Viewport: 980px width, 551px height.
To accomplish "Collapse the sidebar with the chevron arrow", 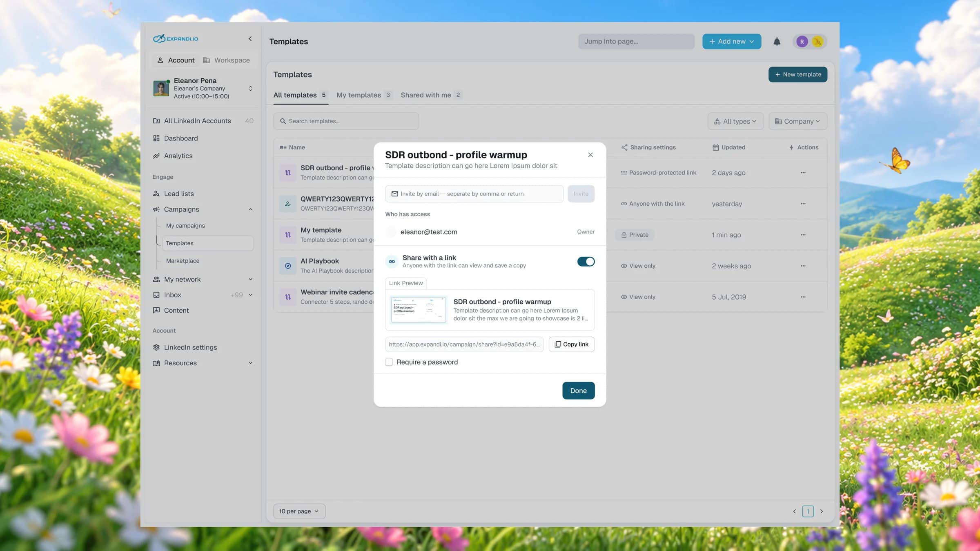I will (x=250, y=39).
